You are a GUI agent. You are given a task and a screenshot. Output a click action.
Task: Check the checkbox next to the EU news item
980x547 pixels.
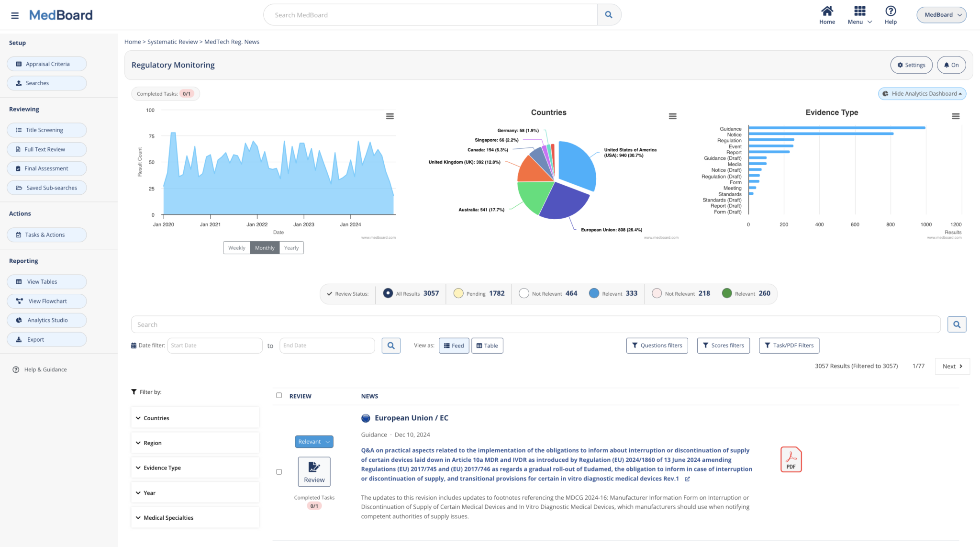coord(279,471)
